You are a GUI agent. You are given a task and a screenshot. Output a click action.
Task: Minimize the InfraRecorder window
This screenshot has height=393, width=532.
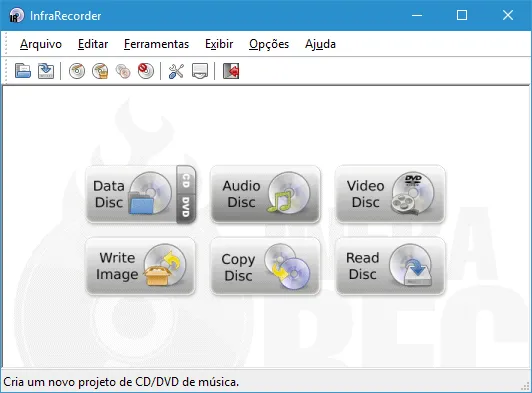pos(417,15)
